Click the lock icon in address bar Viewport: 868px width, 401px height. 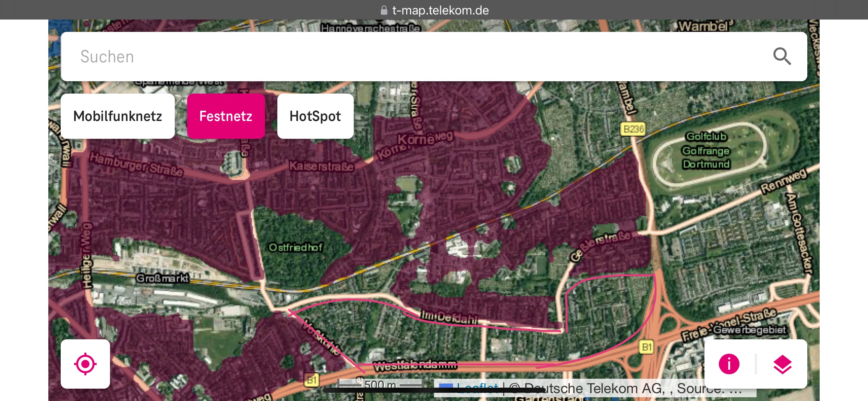point(384,10)
